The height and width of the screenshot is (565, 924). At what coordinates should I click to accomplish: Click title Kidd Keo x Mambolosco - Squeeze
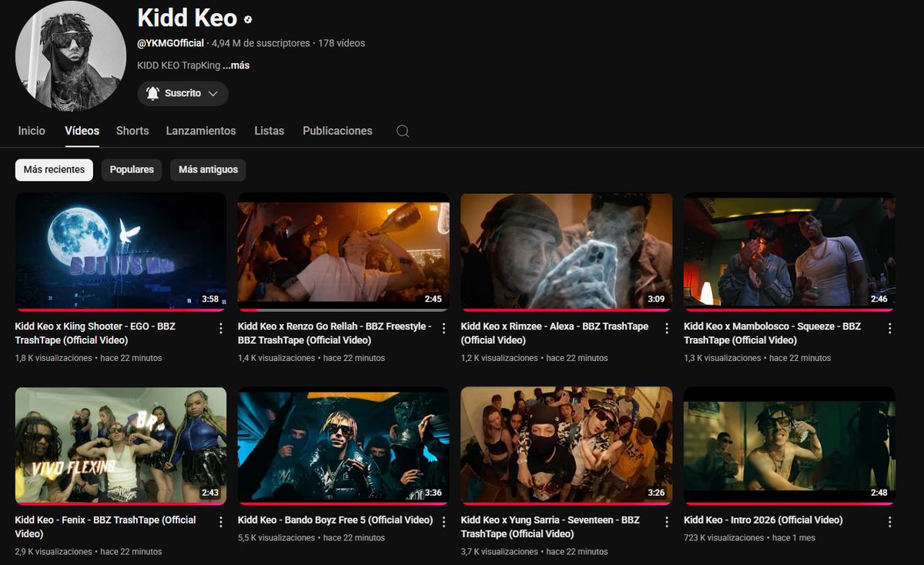pos(772,333)
